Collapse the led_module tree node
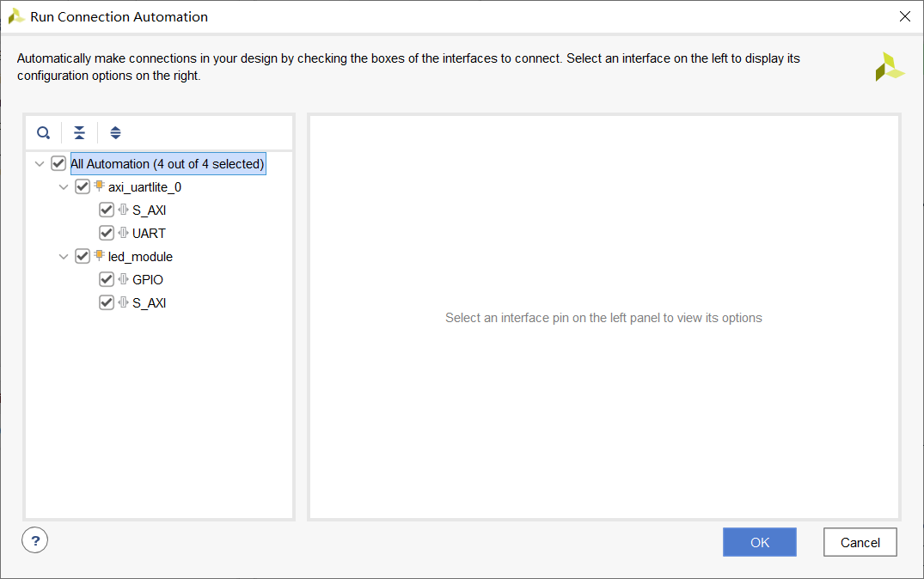 pyautogui.click(x=63, y=256)
